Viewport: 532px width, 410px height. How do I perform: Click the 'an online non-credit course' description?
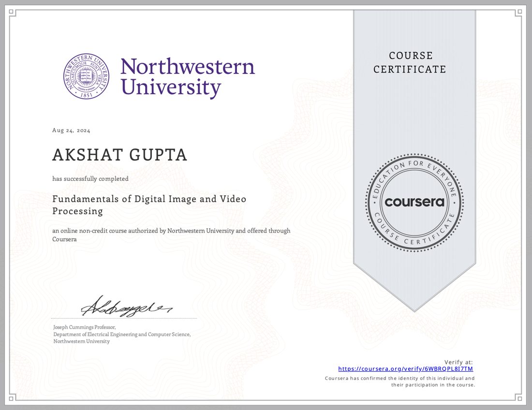[x=171, y=234]
